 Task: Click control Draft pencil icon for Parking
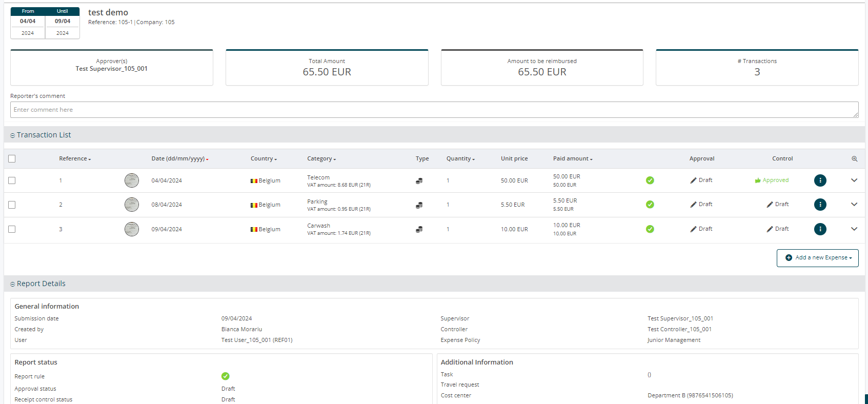(x=770, y=205)
